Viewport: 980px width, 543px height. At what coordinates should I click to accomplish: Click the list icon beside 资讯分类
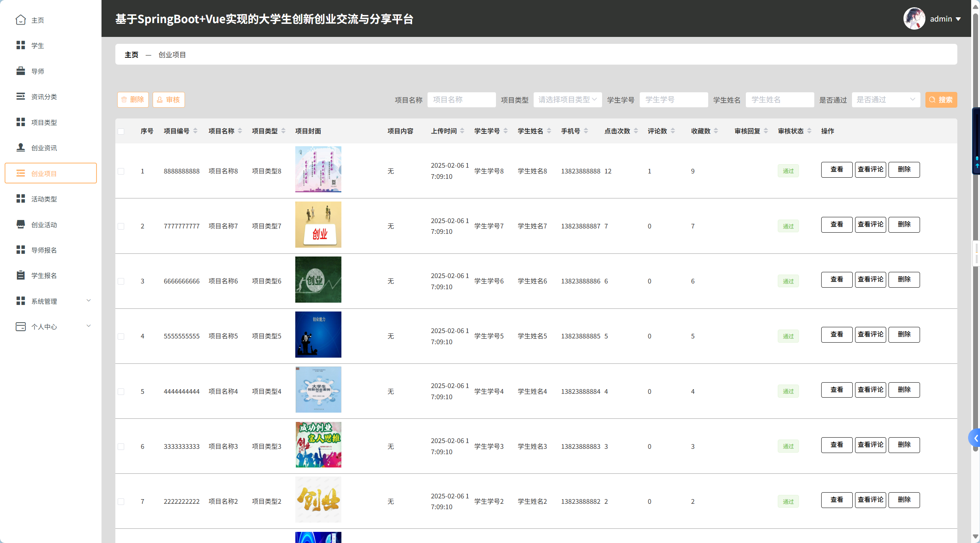point(21,97)
